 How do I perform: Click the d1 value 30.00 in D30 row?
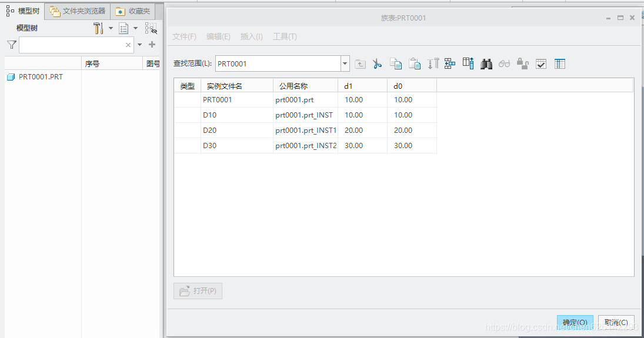tap(362, 145)
